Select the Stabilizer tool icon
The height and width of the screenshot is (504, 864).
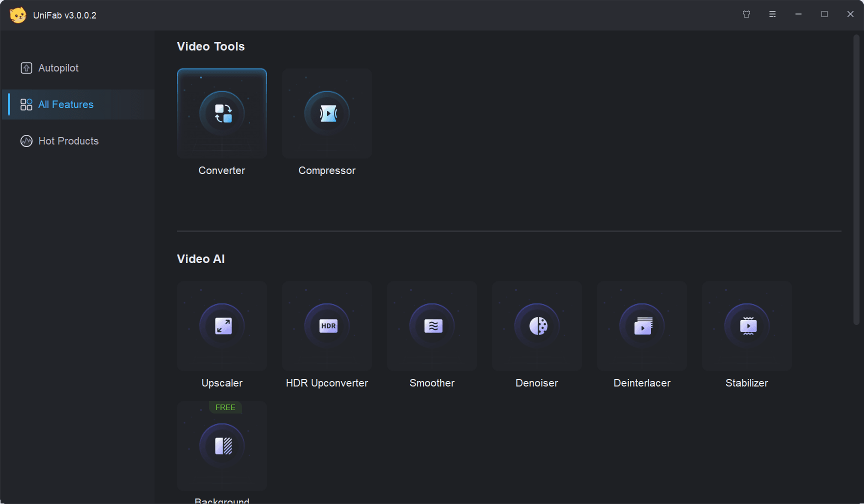[747, 326]
